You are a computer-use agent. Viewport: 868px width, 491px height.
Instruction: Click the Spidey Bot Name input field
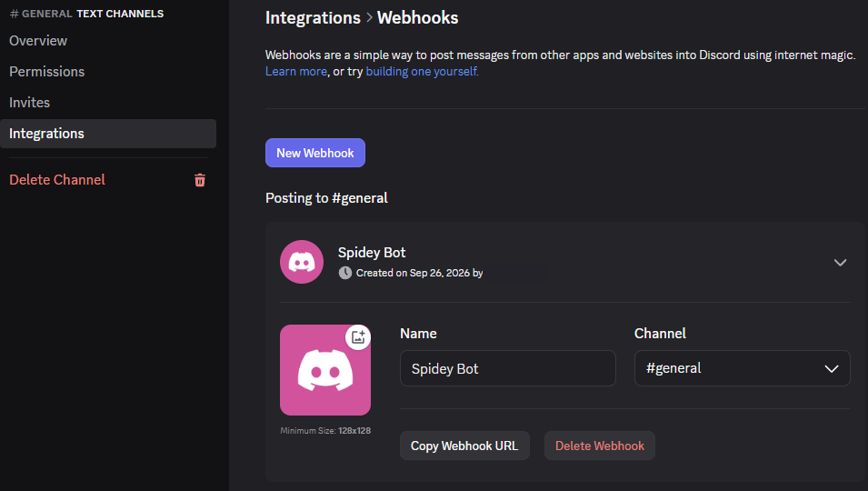click(508, 368)
